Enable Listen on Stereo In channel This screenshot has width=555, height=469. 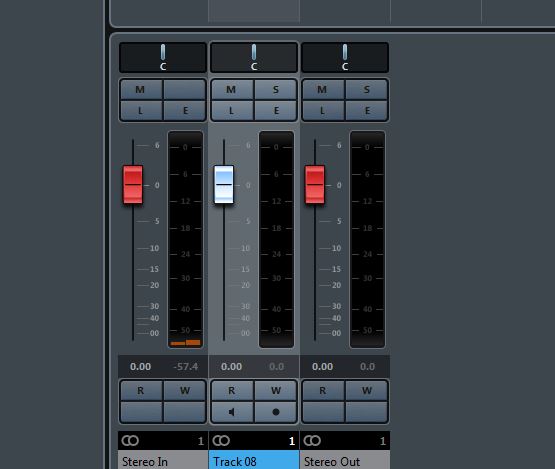141,110
